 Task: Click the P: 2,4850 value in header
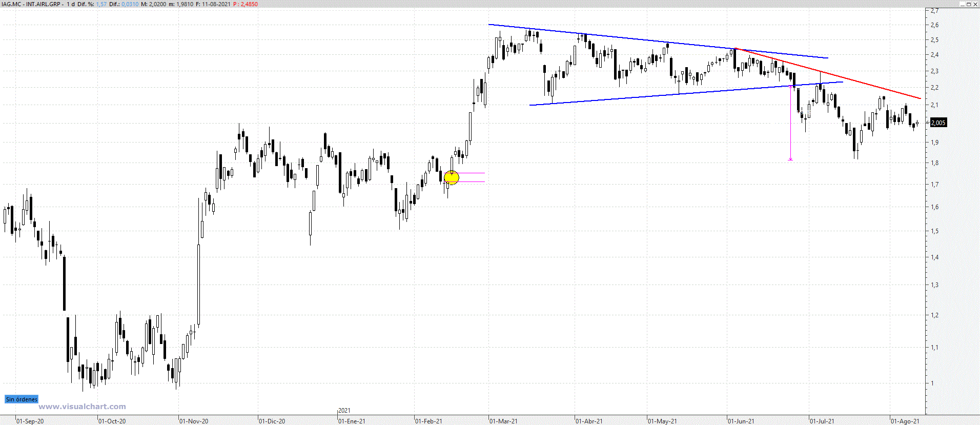[x=246, y=4]
